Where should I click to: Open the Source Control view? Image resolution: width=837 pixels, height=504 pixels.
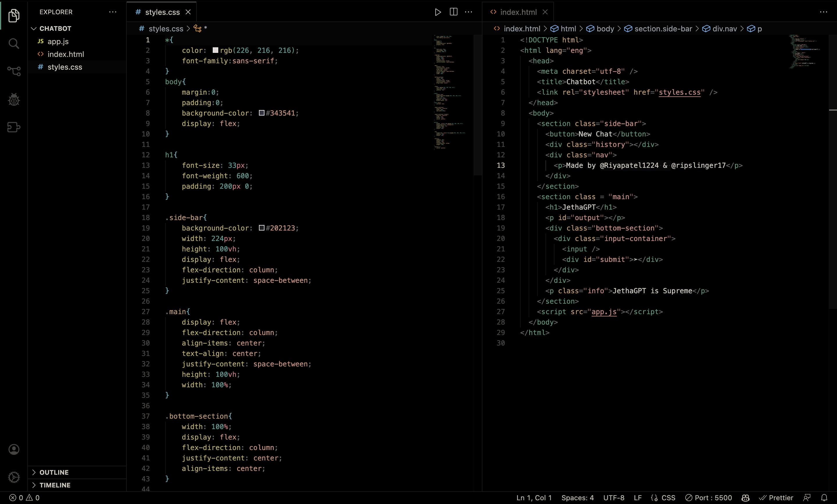(x=14, y=71)
